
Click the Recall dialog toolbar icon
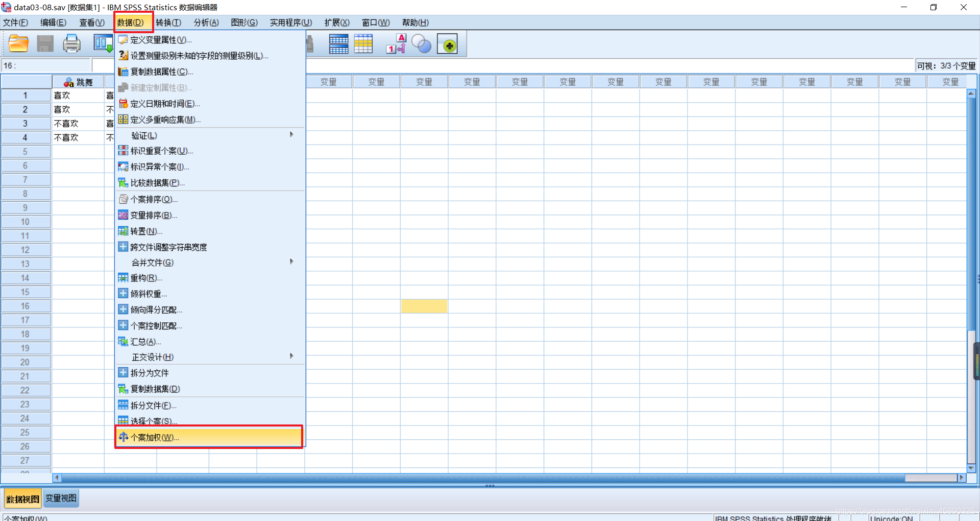[103, 44]
